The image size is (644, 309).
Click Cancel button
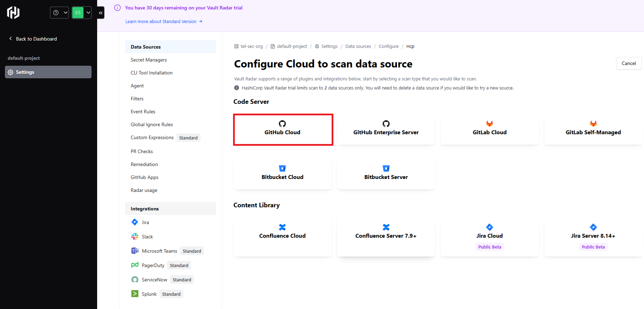(x=629, y=63)
